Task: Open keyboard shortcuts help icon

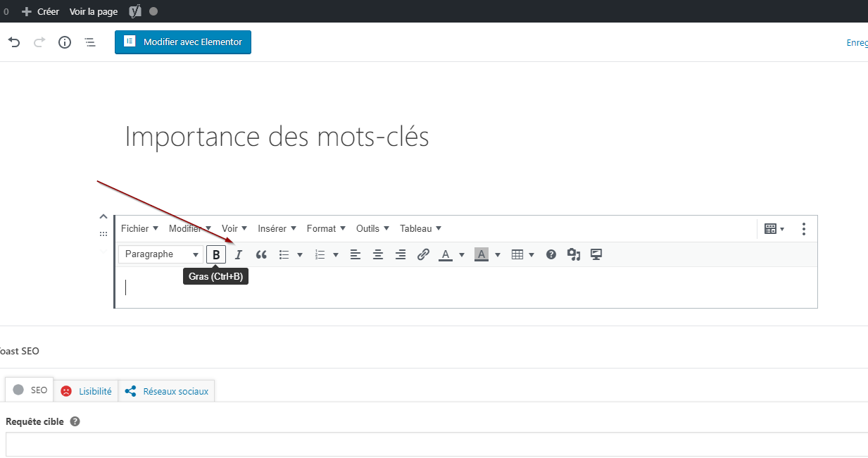Action: [x=551, y=254]
